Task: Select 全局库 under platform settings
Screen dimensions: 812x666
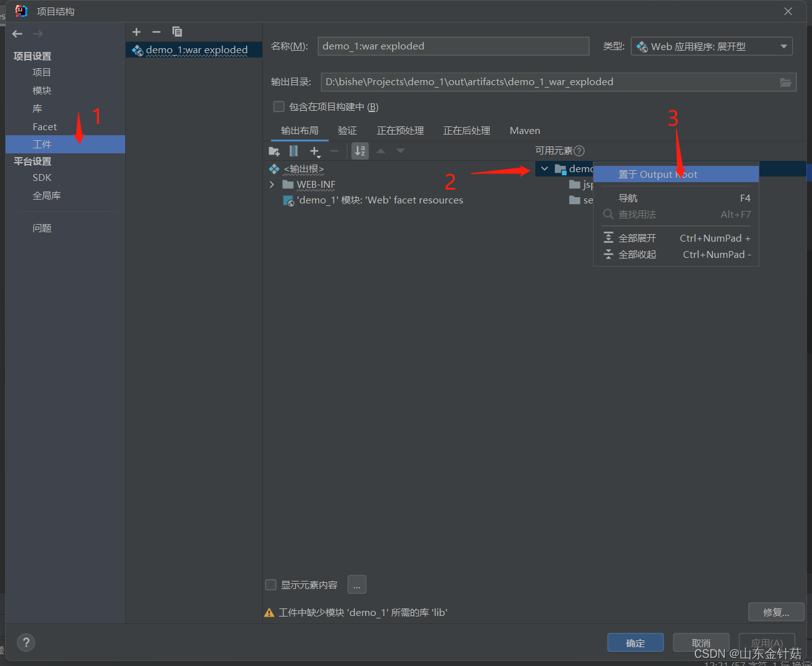Action: pos(47,196)
